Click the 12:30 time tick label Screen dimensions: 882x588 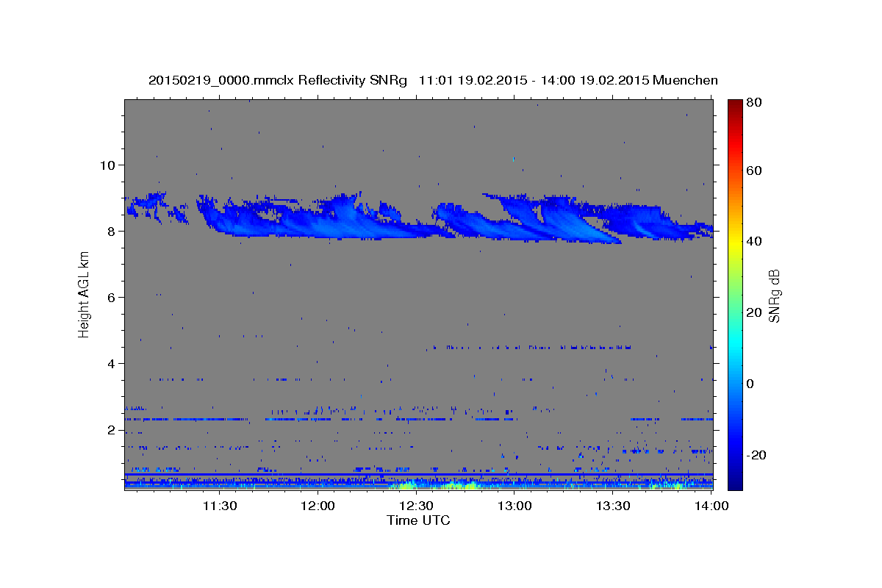(417, 506)
